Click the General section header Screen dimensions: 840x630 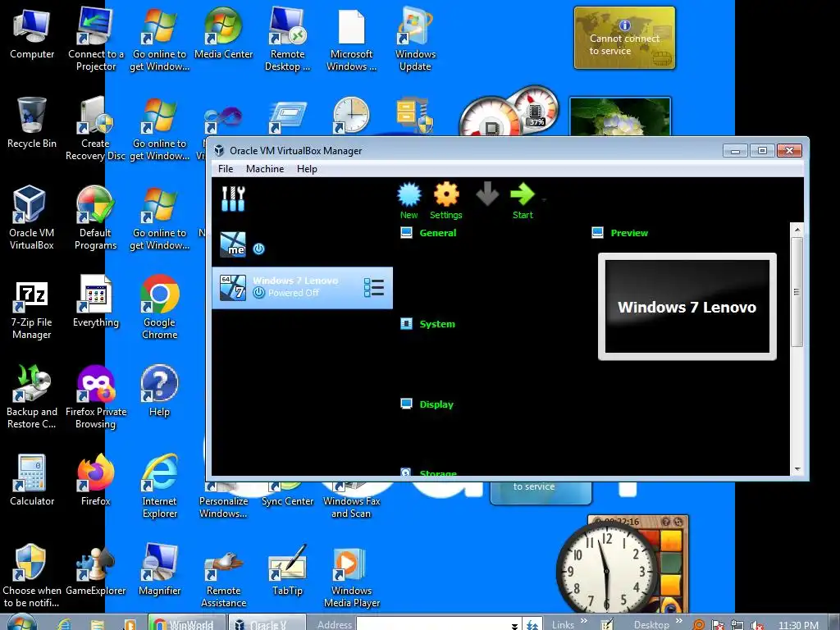[438, 233]
